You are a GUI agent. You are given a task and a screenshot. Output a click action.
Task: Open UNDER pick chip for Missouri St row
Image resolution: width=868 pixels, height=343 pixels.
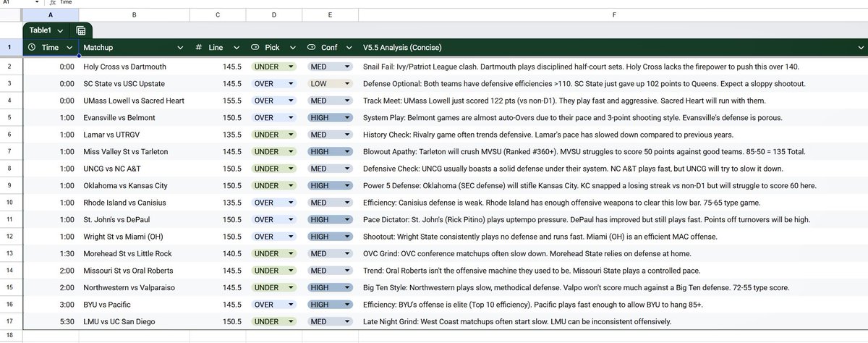[x=273, y=271]
